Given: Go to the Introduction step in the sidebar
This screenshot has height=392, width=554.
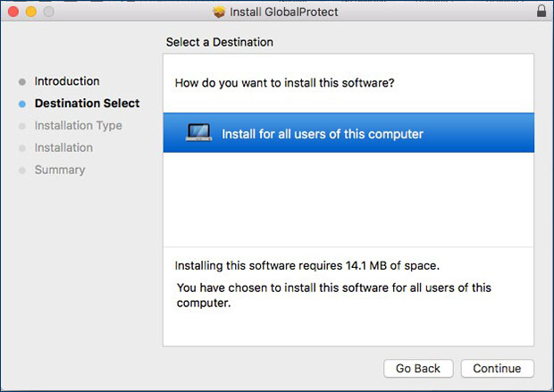Looking at the screenshot, I should point(67,81).
